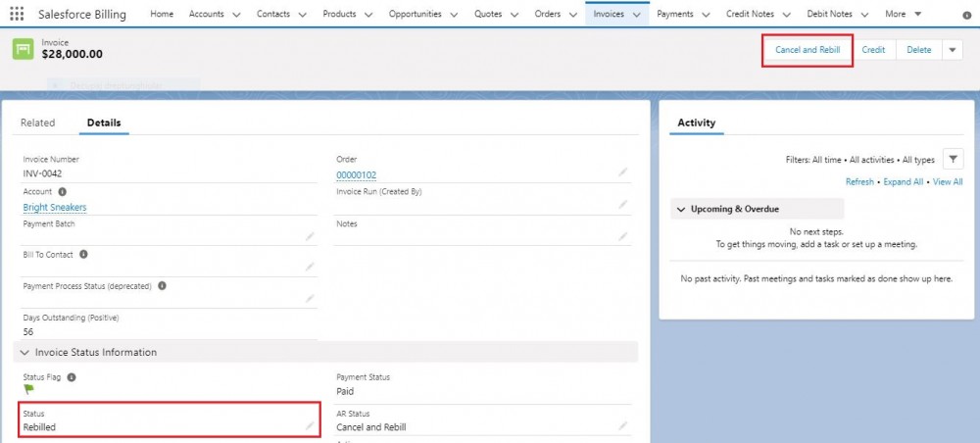The width and height of the screenshot is (980, 443).
Task: Select the Details tab
Action: click(x=104, y=123)
